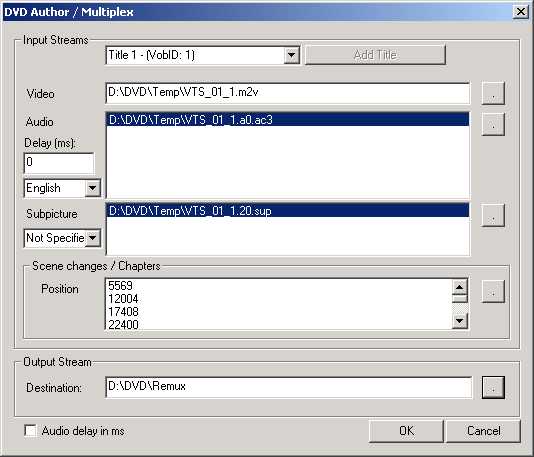Open the Not Specified subpicture language dropdown

coord(92,238)
